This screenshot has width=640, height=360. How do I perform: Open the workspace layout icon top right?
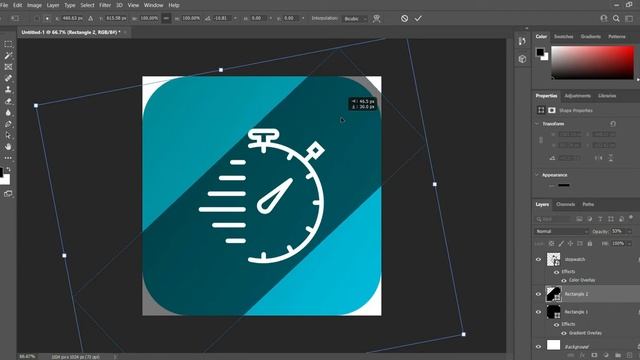629,18
